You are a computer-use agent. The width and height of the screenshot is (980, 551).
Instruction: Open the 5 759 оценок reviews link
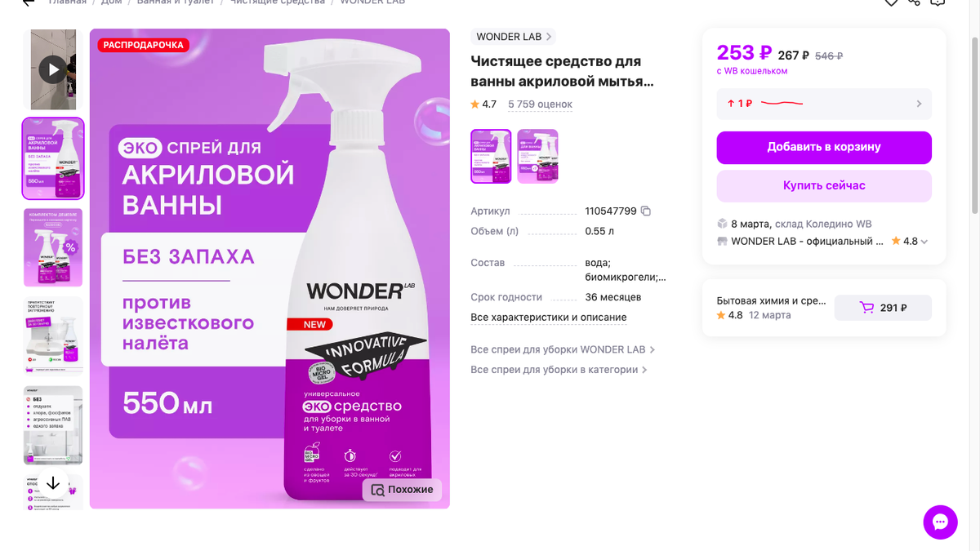[540, 104]
